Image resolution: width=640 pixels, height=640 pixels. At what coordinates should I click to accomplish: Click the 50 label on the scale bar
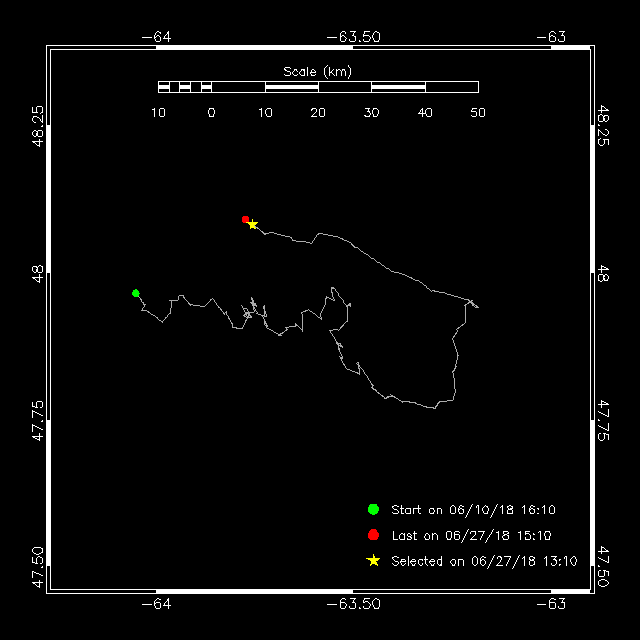click(x=478, y=113)
